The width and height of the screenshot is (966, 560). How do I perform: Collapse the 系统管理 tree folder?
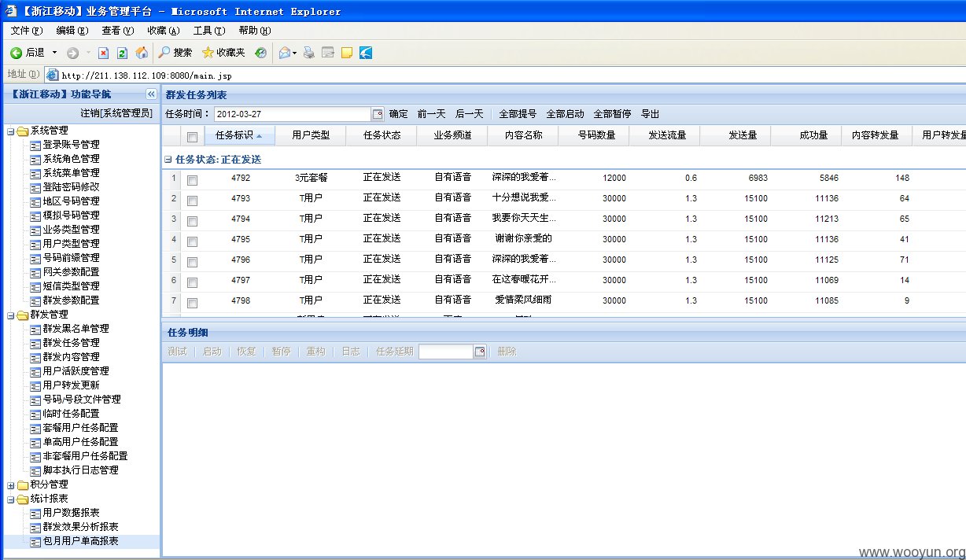click(x=11, y=131)
